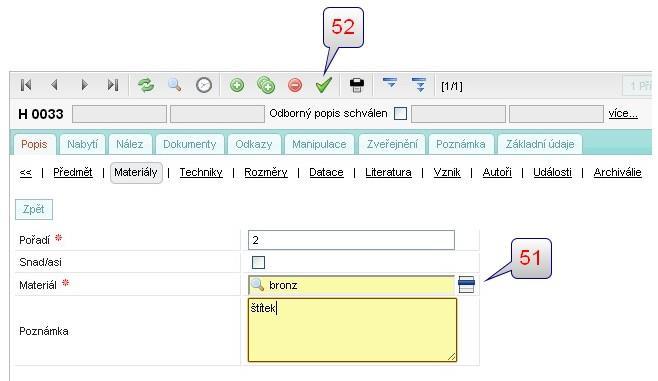The width and height of the screenshot is (658, 381).
Task: Open the Poznámka tab
Action: (461, 144)
